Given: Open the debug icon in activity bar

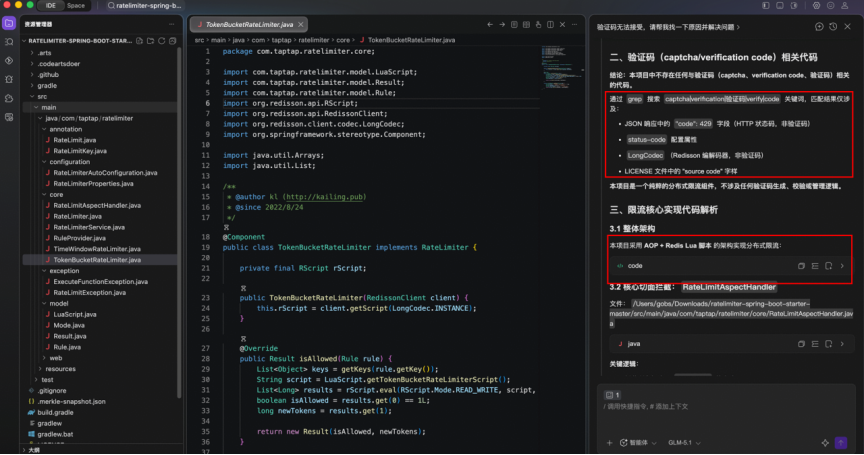Looking at the screenshot, I should (9, 79).
